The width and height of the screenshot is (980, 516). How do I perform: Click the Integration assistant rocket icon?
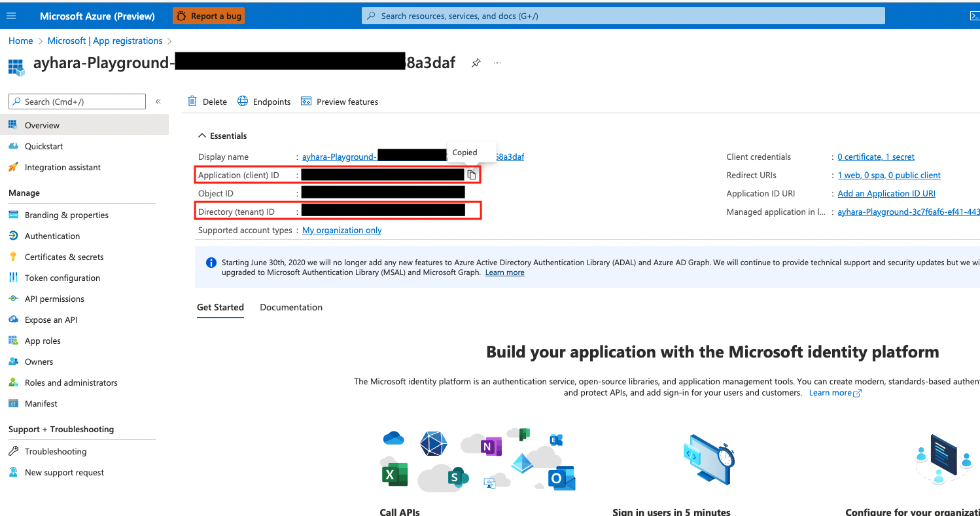click(x=13, y=167)
